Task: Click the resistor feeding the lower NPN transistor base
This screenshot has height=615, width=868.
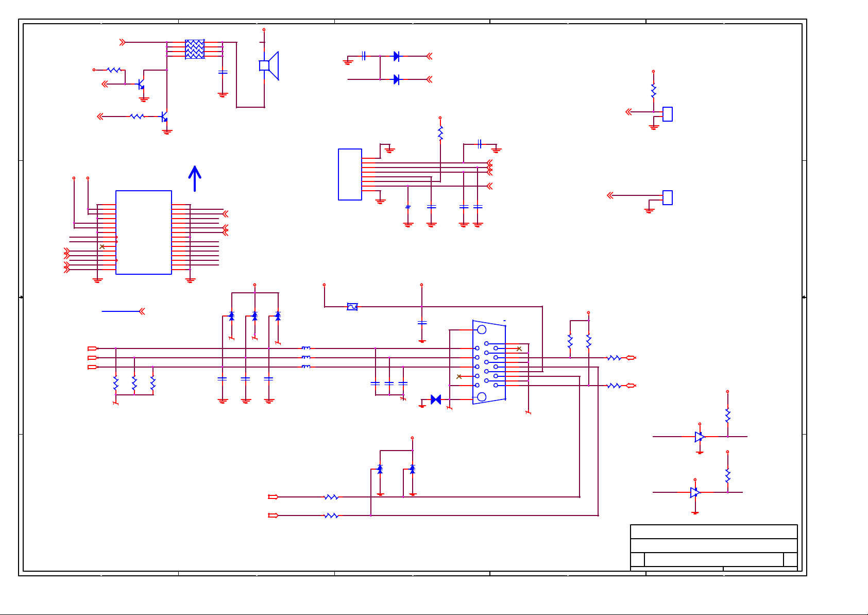Action: 137,117
